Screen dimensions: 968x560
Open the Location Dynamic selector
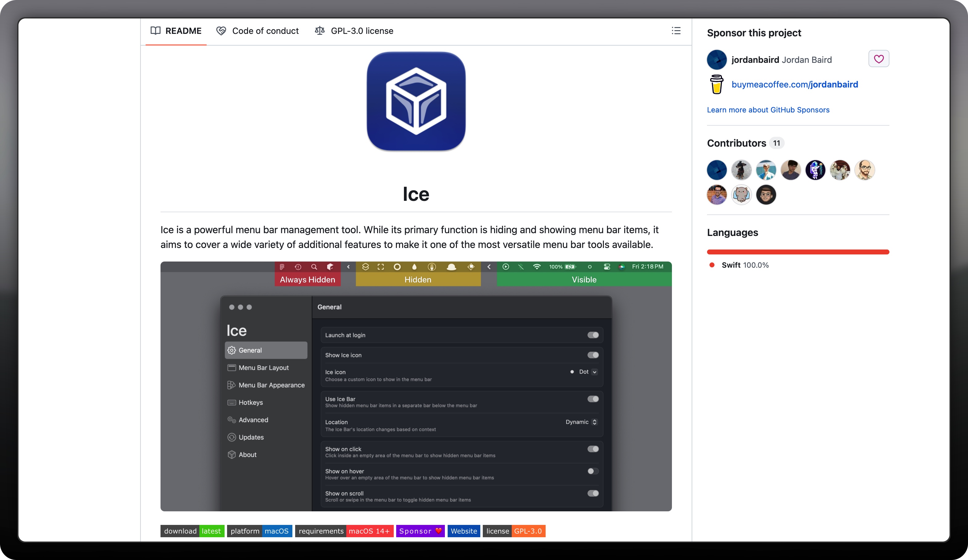(581, 422)
